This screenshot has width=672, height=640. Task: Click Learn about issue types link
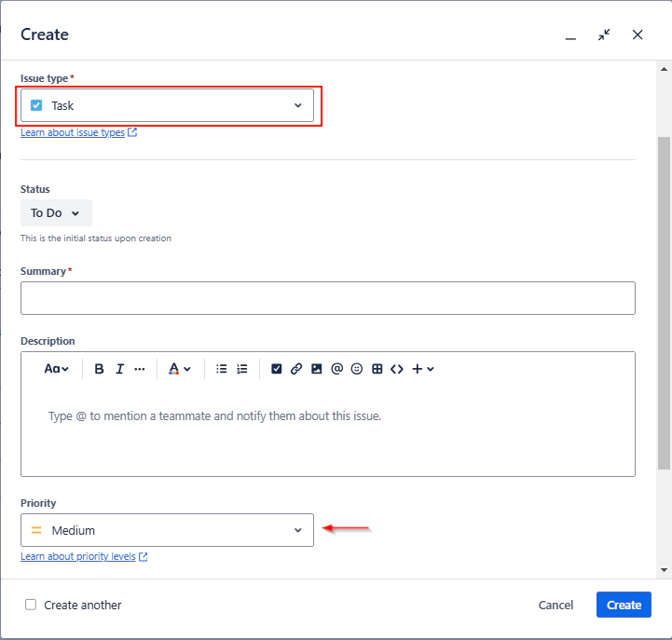tap(73, 132)
